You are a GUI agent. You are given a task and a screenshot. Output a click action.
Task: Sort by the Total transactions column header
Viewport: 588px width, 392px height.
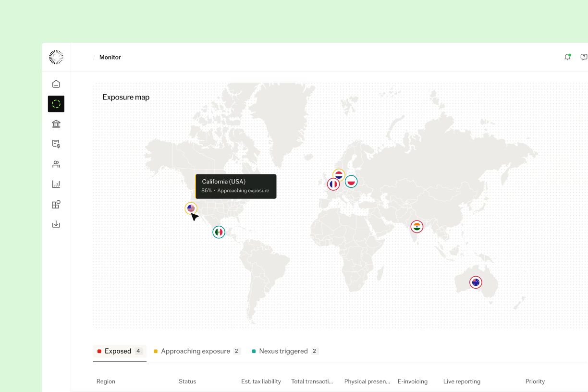(312, 381)
